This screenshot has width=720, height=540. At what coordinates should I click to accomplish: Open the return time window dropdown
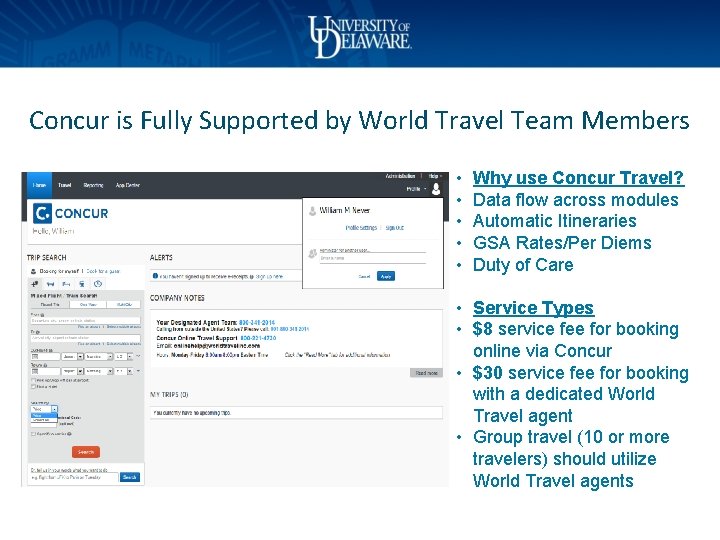click(x=124, y=371)
